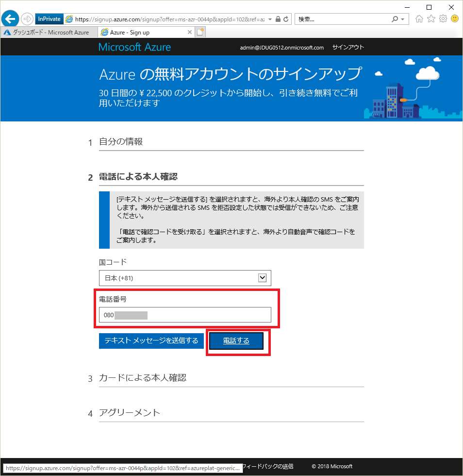
Task: Click section heading 電話による本人確認
Action: (138, 177)
